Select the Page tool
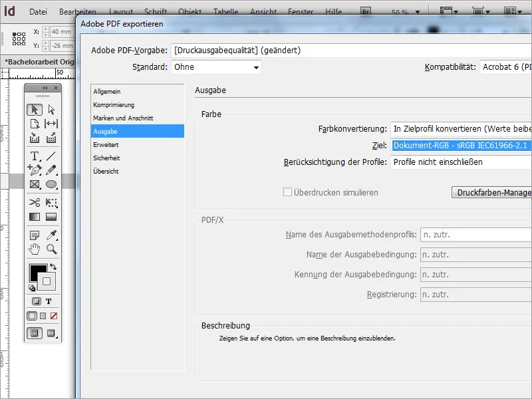This screenshot has width=532, height=399. (x=35, y=124)
